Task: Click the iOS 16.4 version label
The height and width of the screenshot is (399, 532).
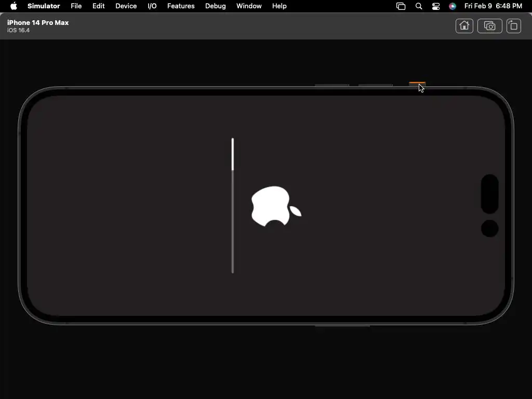Action: [18, 30]
